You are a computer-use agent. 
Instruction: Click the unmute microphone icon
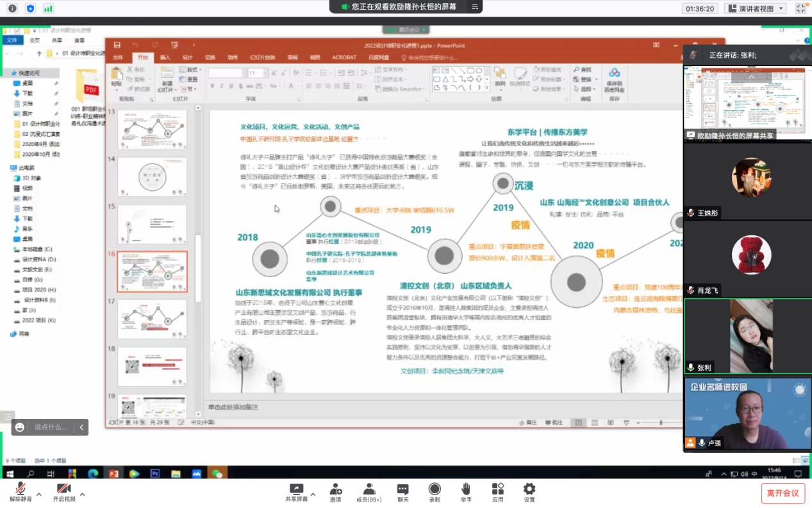(21, 489)
